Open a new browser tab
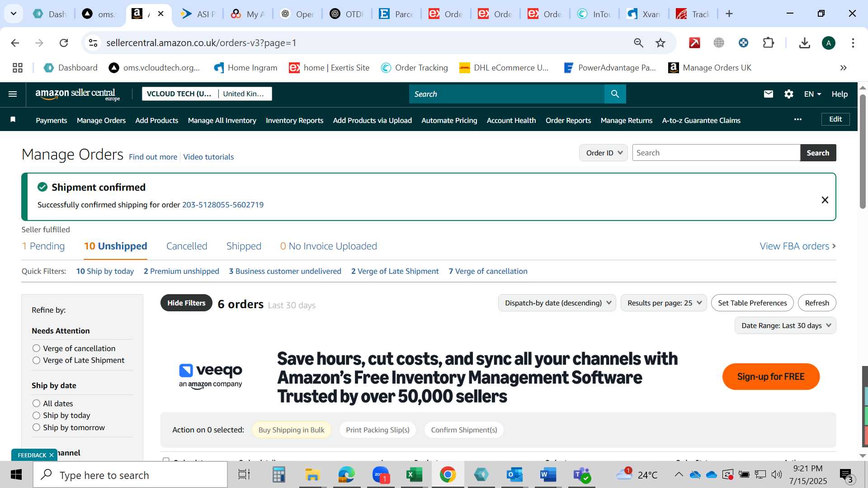The height and width of the screenshot is (488, 868). (729, 14)
